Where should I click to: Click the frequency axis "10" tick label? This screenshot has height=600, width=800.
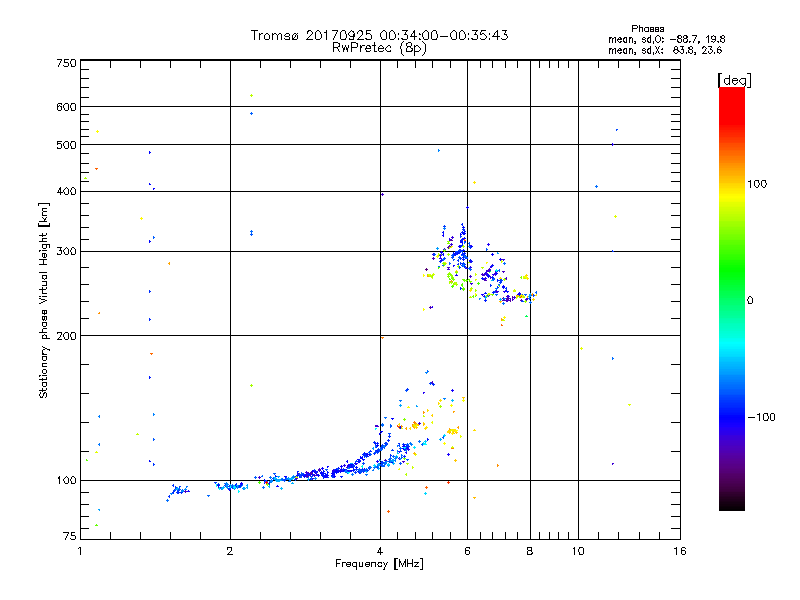[x=578, y=551]
